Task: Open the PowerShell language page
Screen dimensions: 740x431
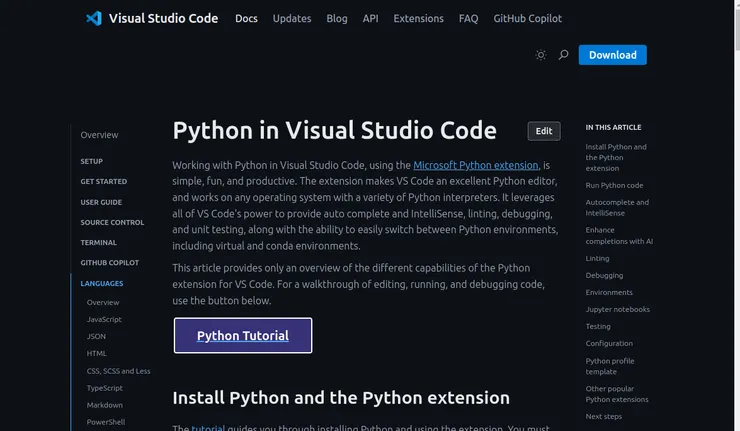Action: (106, 422)
